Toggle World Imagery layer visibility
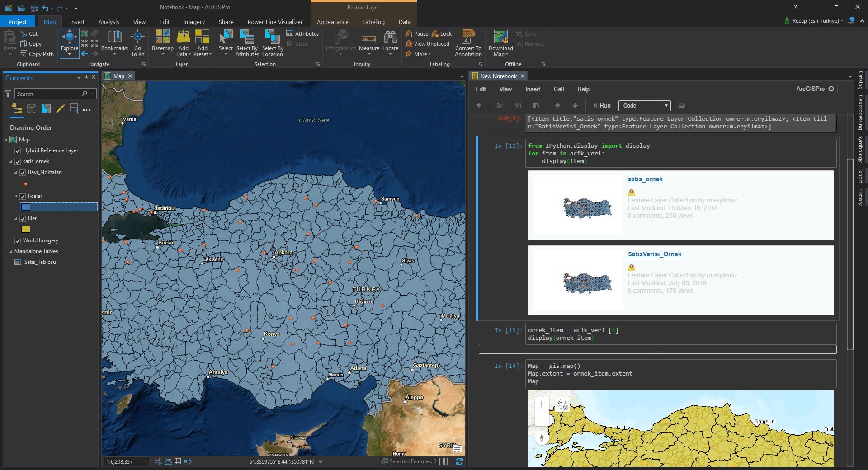Screen dimensions: 868x470 tap(18, 240)
